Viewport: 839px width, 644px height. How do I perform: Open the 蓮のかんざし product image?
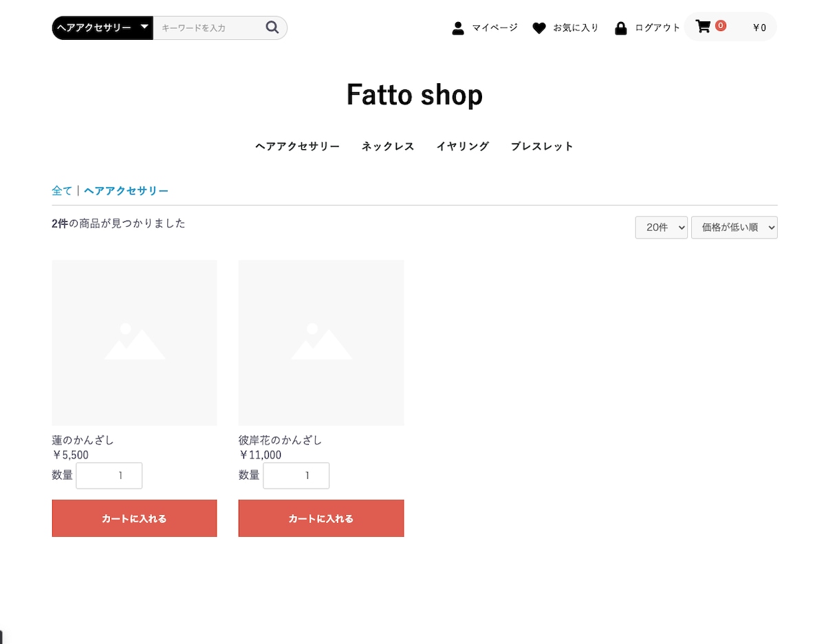135,343
